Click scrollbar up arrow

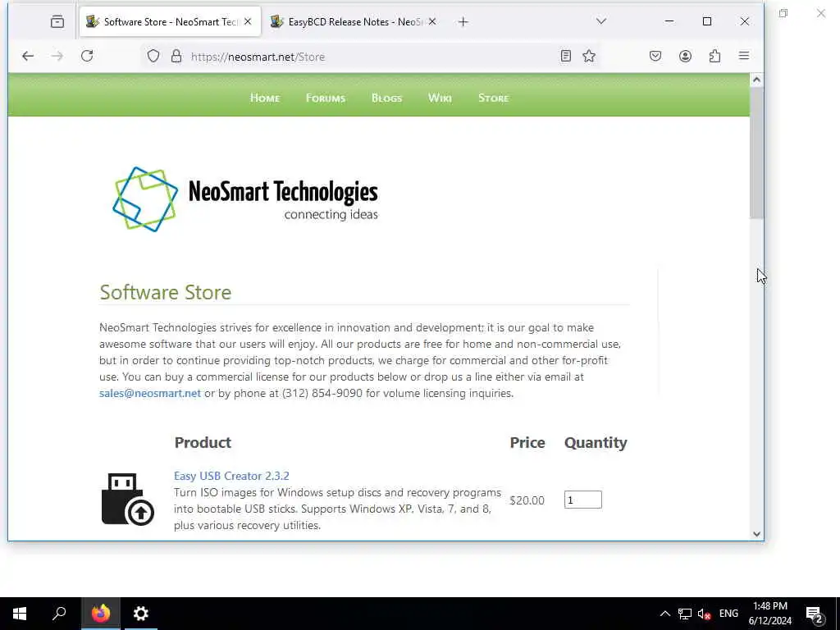point(756,80)
